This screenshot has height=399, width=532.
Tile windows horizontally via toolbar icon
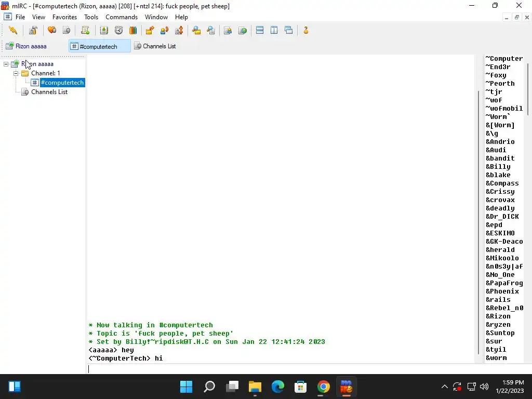(260, 30)
